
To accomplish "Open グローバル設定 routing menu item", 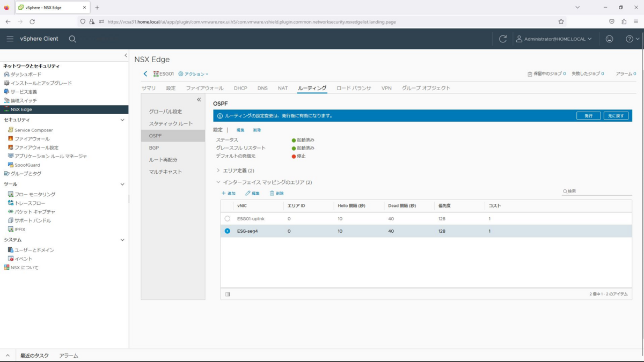I will (173, 112).
